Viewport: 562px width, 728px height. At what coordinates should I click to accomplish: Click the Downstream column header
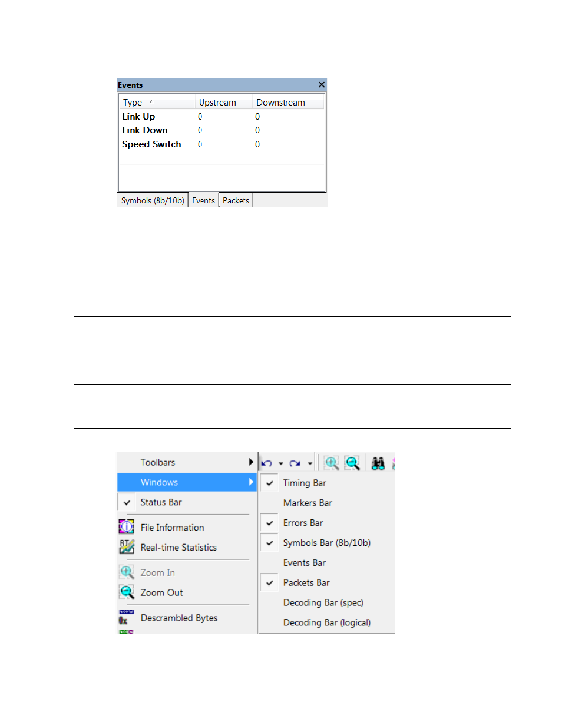[x=289, y=102]
